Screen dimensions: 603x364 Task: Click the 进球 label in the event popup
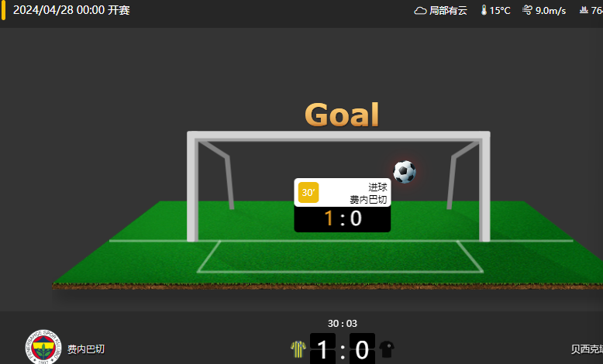click(377, 187)
